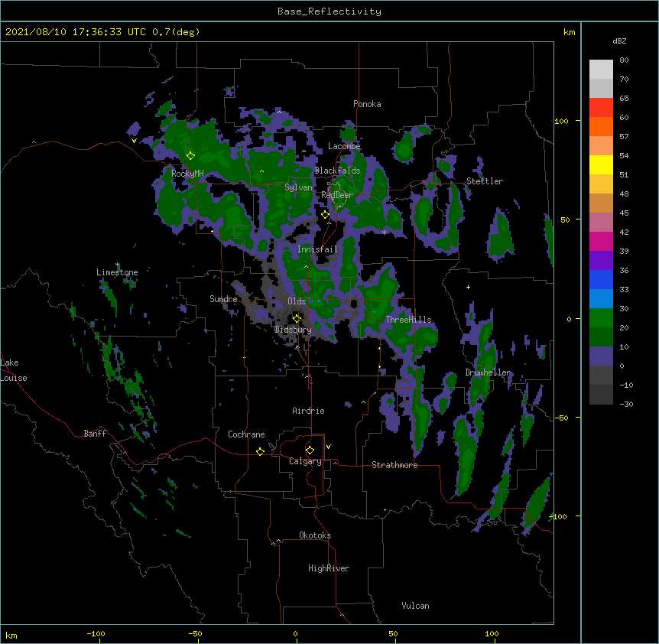Select the 60 dBZ dark orange color swatch
This screenshot has height=644, width=659.
coord(601,126)
